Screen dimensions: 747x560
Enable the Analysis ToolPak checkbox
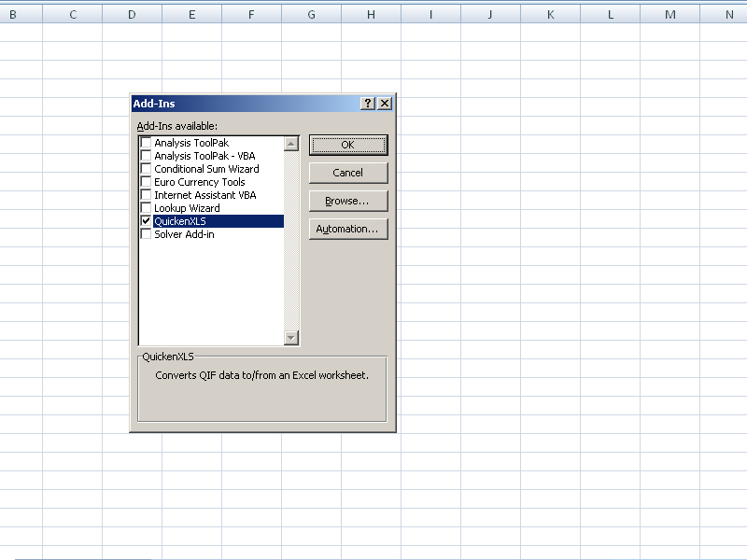tap(146, 143)
